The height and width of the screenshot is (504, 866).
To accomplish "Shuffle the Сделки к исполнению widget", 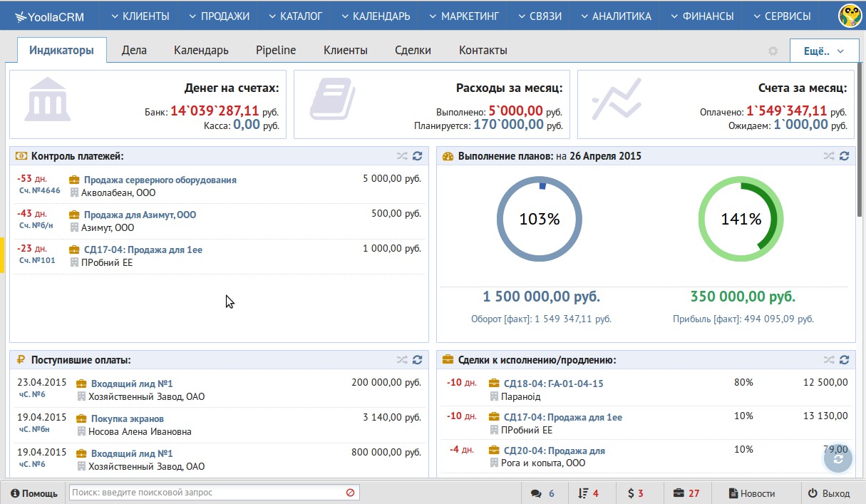I will tap(829, 360).
